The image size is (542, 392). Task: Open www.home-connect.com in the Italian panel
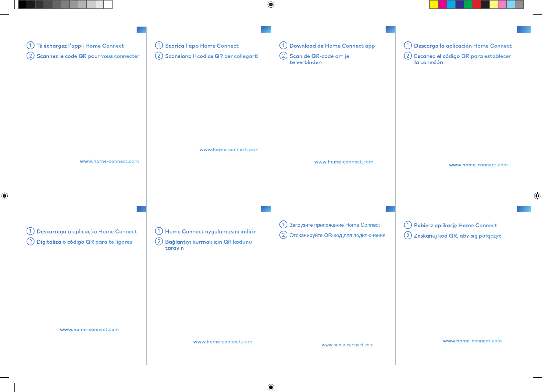click(229, 150)
